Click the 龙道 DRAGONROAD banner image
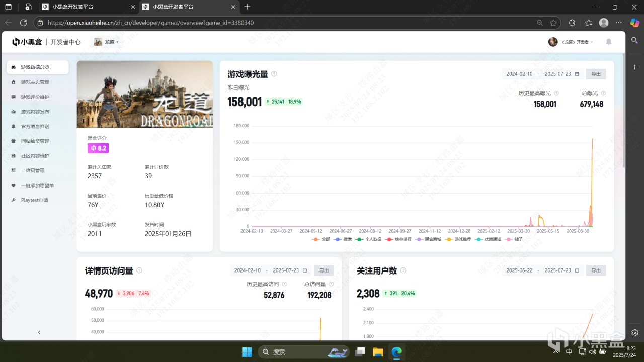The height and width of the screenshot is (362, 644). [x=145, y=95]
